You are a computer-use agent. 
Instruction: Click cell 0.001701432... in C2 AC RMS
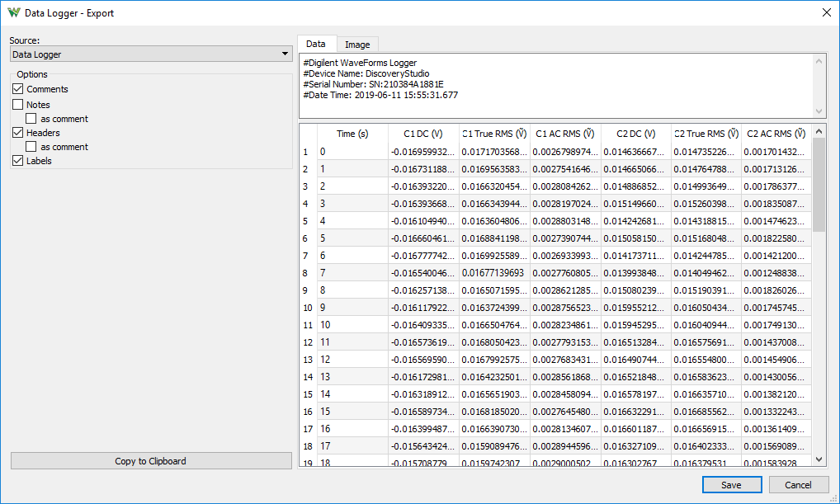click(776, 152)
